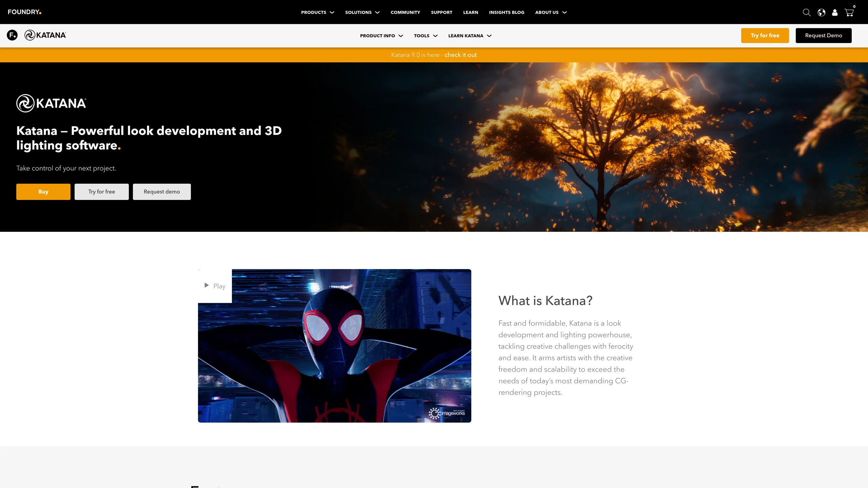Expand the Solutions menu
Screen dimensions: 868x488
pyautogui.click(x=362, y=12)
